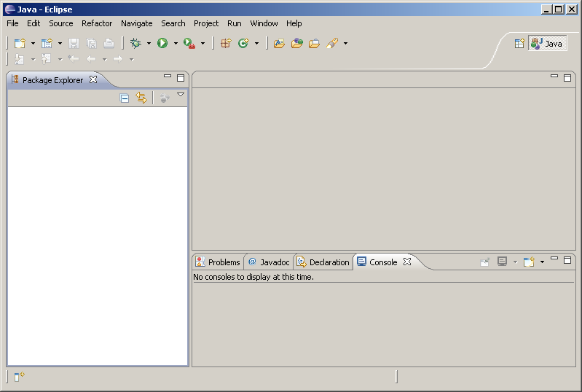Screen dimensions: 582x392
Task: Maximize the Package Explorer view
Action: click(x=181, y=77)
